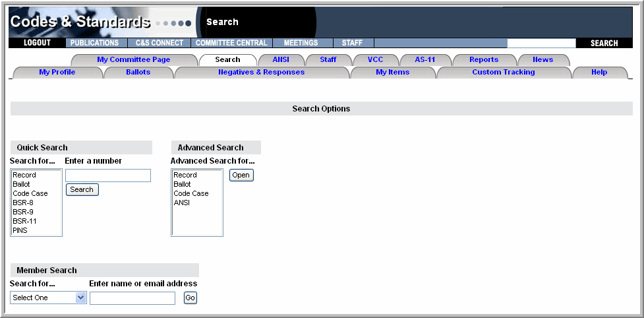Choose ANSI in Advanced Search list
644x318 pixels.
[x=181, y=203]
